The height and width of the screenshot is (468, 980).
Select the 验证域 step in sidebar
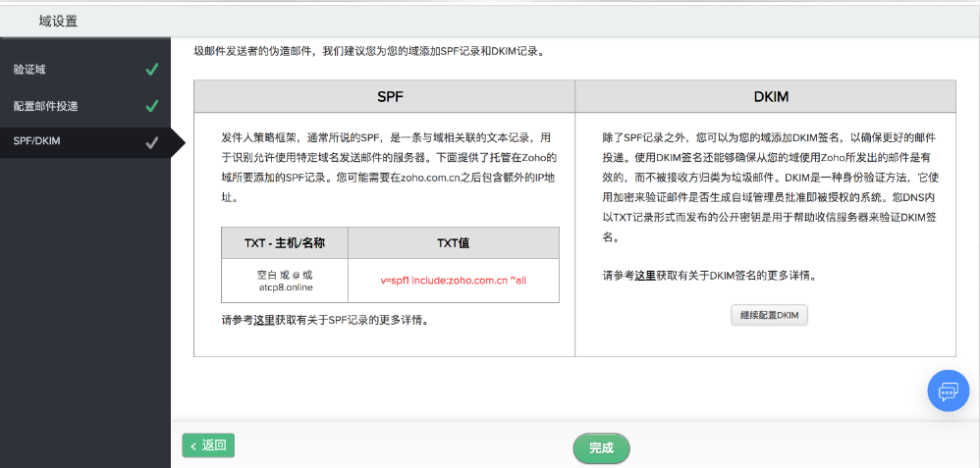[29, 70]
